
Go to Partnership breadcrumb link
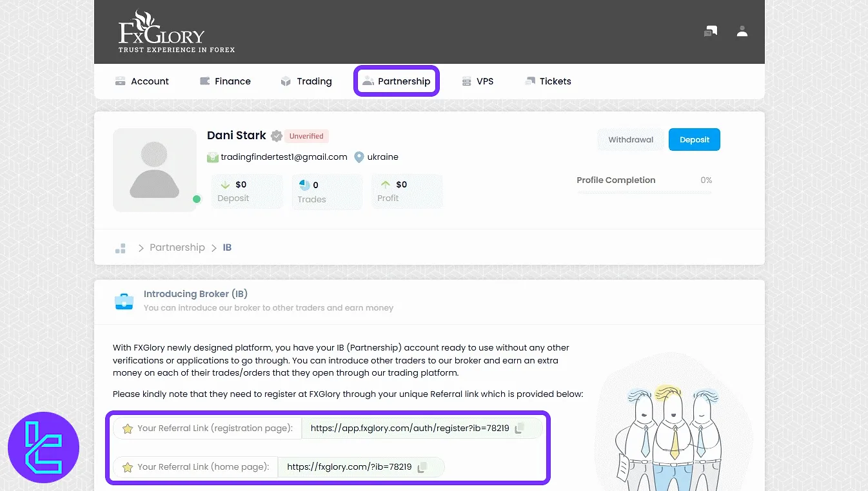[x=177, y=247]
